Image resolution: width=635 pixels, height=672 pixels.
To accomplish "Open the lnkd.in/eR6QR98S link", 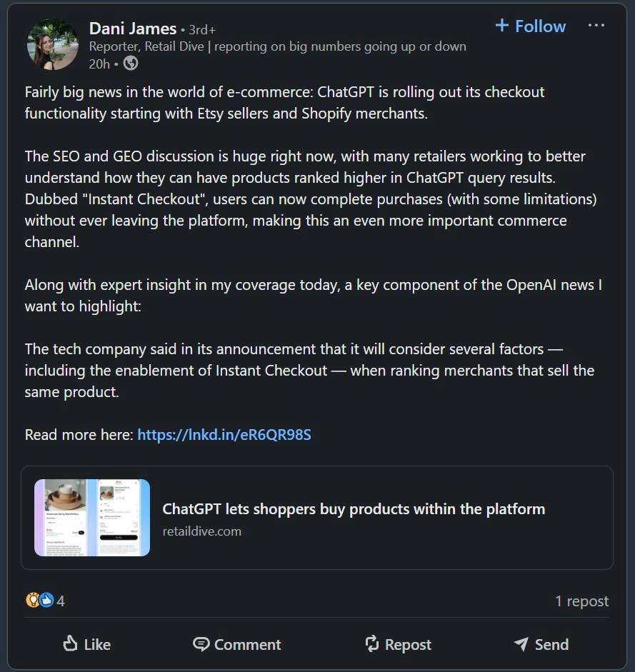I will (x=224, y=434).
